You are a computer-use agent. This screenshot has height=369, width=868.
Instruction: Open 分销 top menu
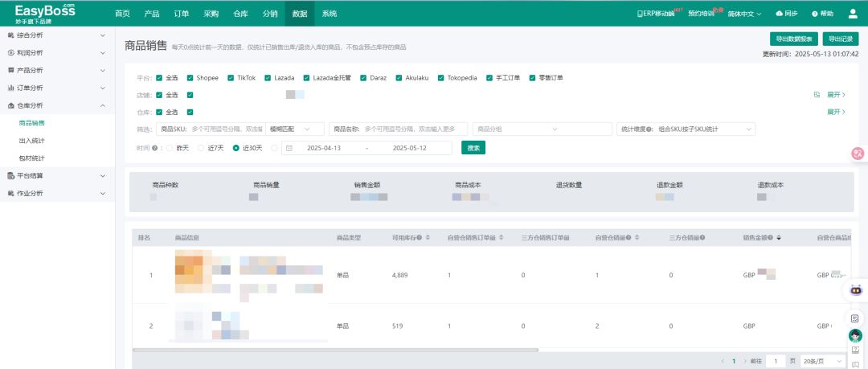click(270, 14)
